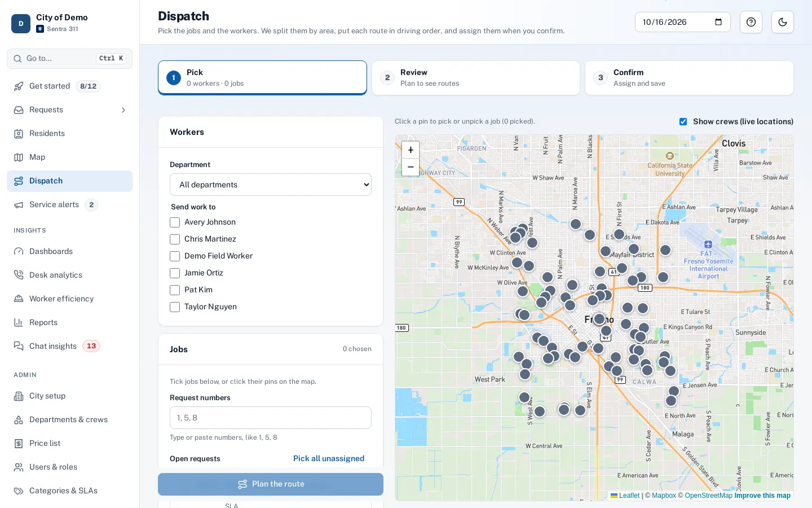Image resolution: width=812 pixels, height=508 pixels.
Task: Click the Go to search box
Action: point(69,59)
